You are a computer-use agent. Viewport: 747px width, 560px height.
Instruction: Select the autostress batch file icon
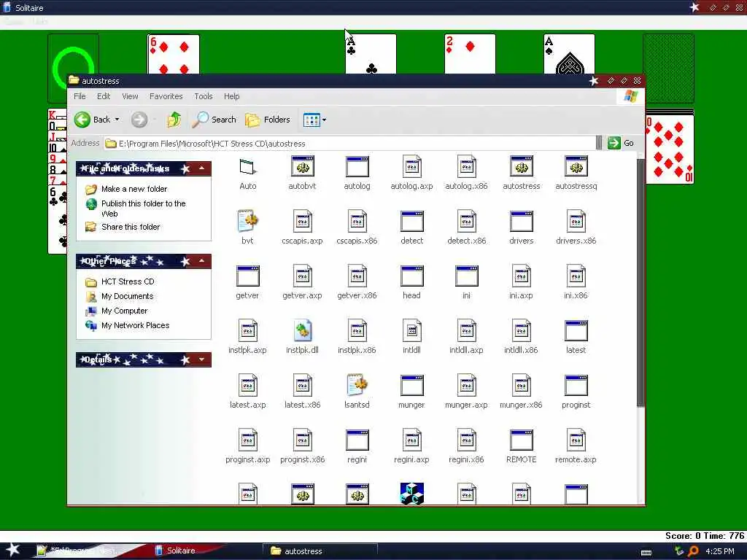521,167
